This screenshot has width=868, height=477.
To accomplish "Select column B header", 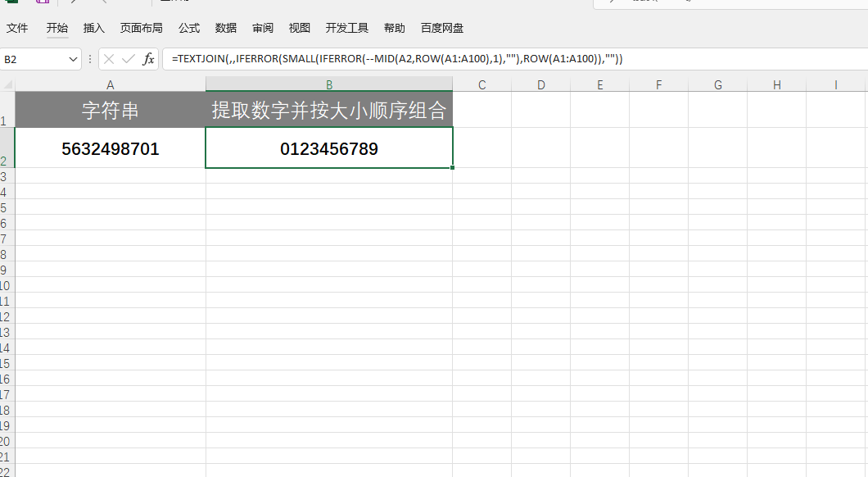I will tap(329, 84).
